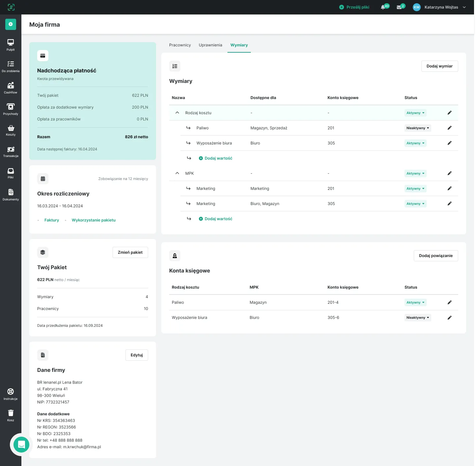Click Dodaj powiązanie button
476x466 pixels.
436,256
